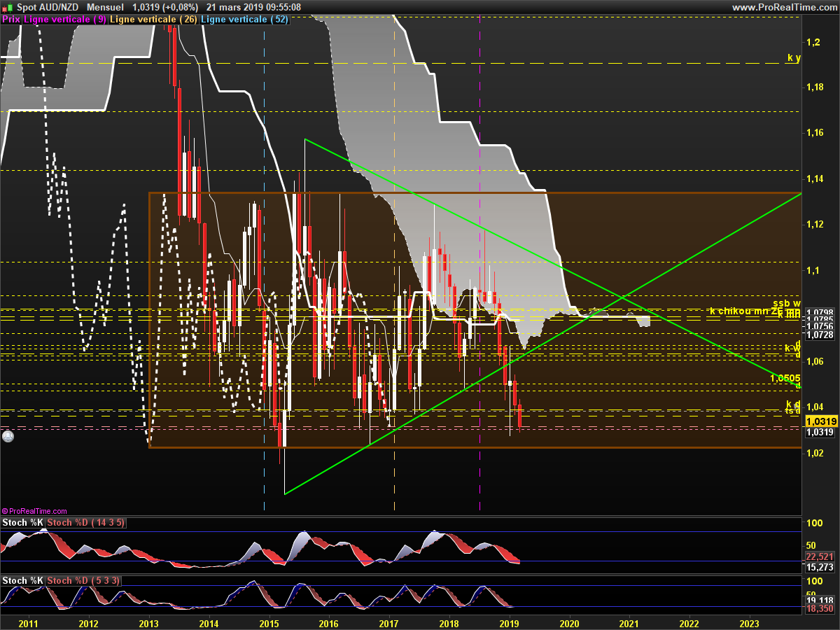Select the Ligne verticale (52) label
The image size is (840, 630).
244,20
